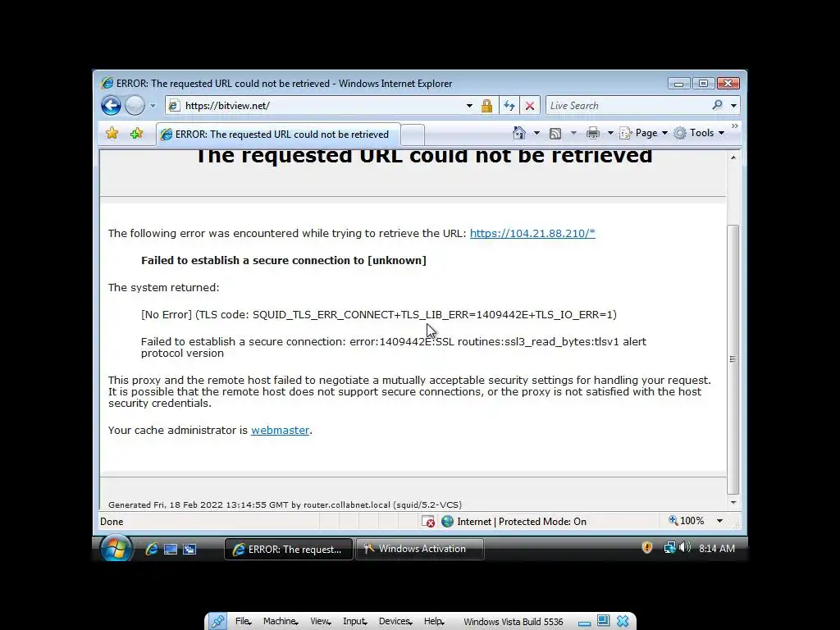The image size is (840, 630).
Task: Click the vertical scrollbar thumb
Action: (733, 359)
